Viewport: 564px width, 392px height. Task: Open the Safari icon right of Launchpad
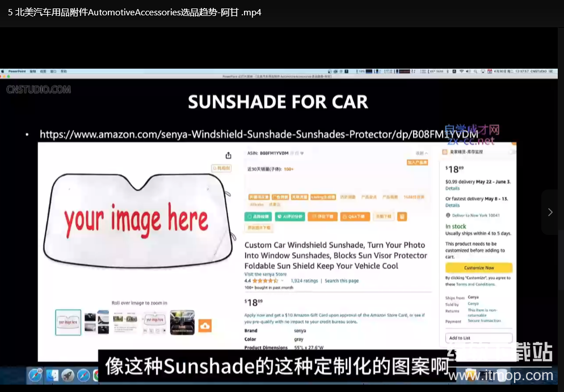[x=83, y=376]
